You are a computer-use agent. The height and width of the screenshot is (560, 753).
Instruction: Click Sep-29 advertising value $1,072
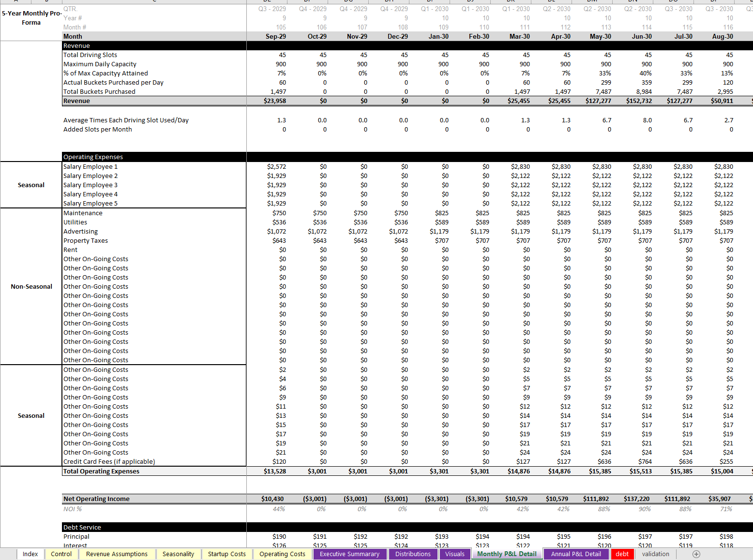click(x=276, y=231)
